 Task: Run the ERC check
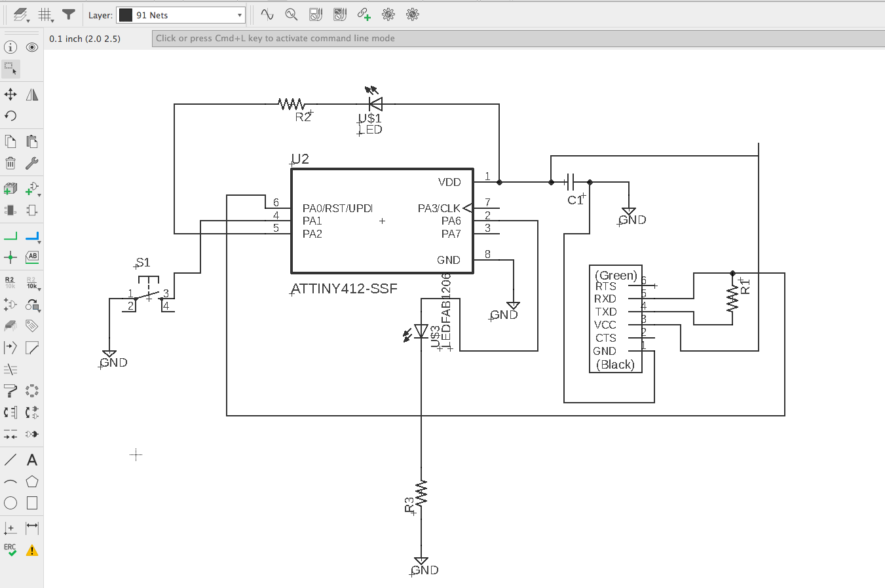[x=10, y=550]
